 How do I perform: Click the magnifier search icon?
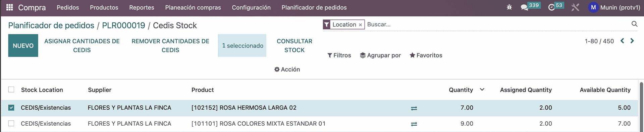coord(634,24)
